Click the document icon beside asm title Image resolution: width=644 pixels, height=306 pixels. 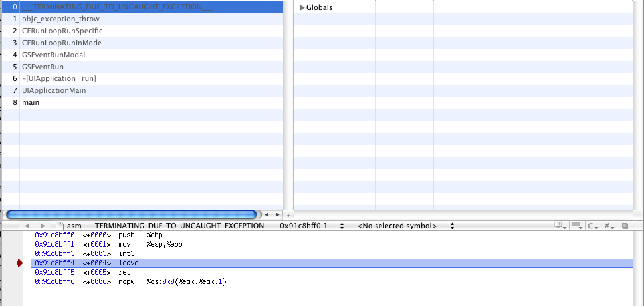click(x=60, y=226)
